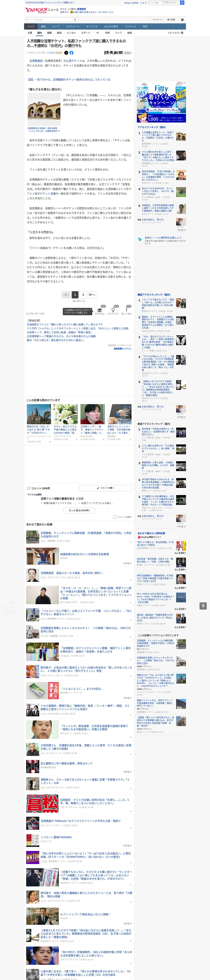Image resolution: width=210 pixels, height=980 pixels.
Task: Toggle the コメント非表示 checkbox
Action: pos(115,517)
